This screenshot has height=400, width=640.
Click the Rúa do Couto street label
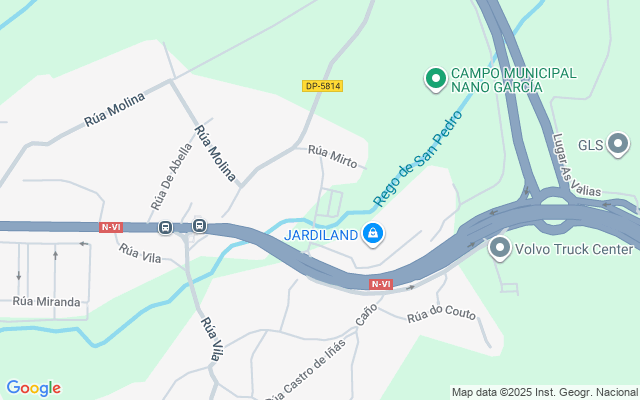(441, 313)
